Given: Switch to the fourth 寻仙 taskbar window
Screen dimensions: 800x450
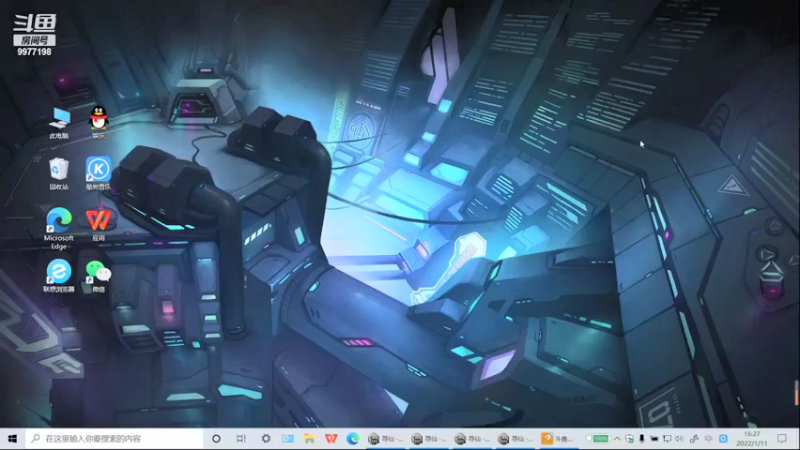Looking at the screenshot, I should click(x=516, y=439).
